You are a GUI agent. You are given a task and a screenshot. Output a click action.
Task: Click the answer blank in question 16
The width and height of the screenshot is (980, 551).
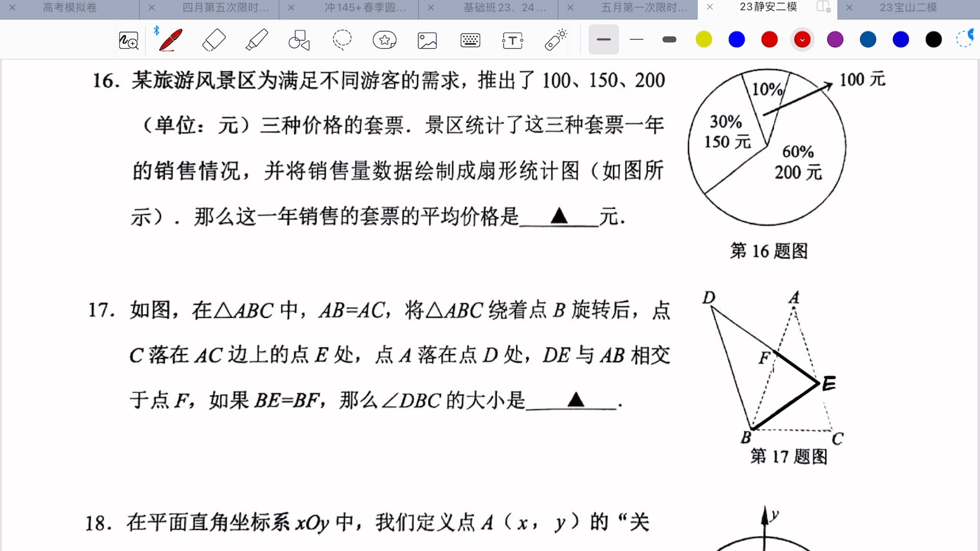click(559, 217)
